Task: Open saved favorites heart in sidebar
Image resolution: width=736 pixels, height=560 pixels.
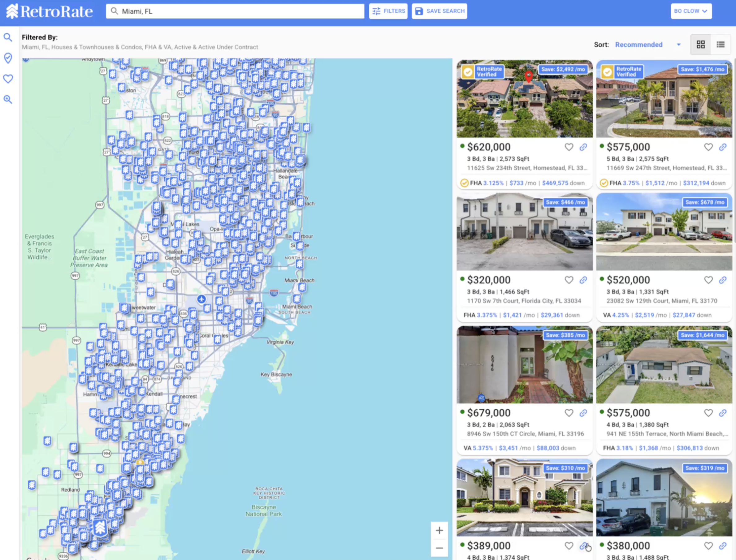Action: pyautogui.click(x=8, y=79)
